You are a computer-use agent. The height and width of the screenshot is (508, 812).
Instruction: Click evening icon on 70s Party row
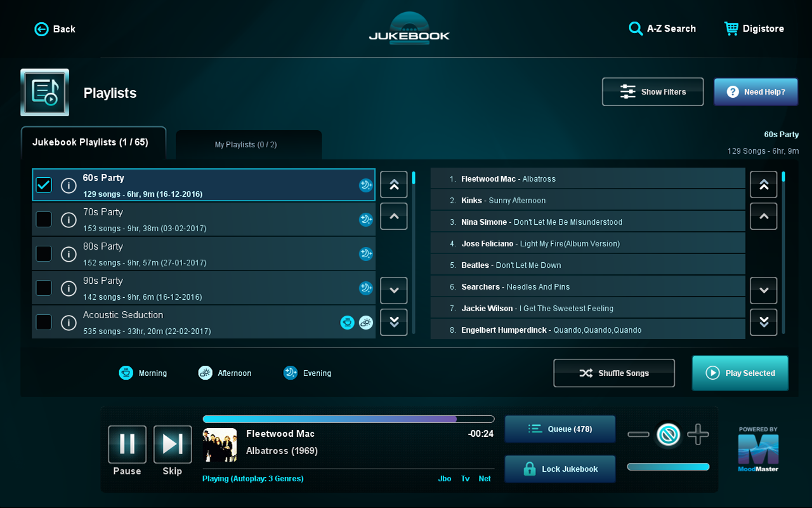coord(366,220)
